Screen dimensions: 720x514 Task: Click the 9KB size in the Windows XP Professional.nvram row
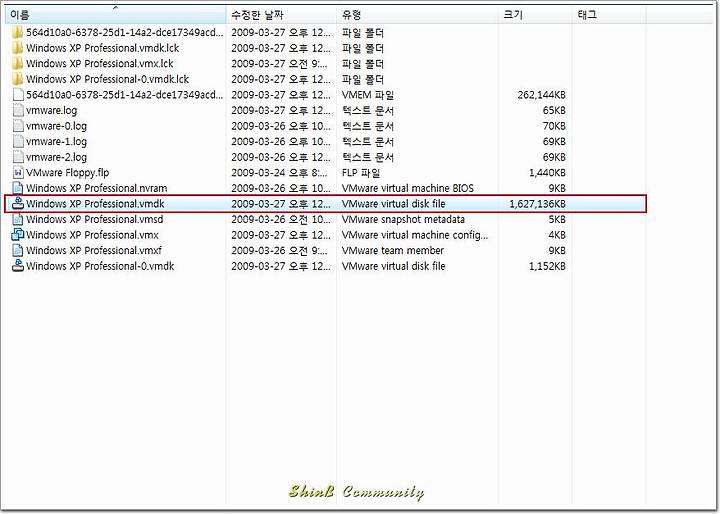click(557, 188)
